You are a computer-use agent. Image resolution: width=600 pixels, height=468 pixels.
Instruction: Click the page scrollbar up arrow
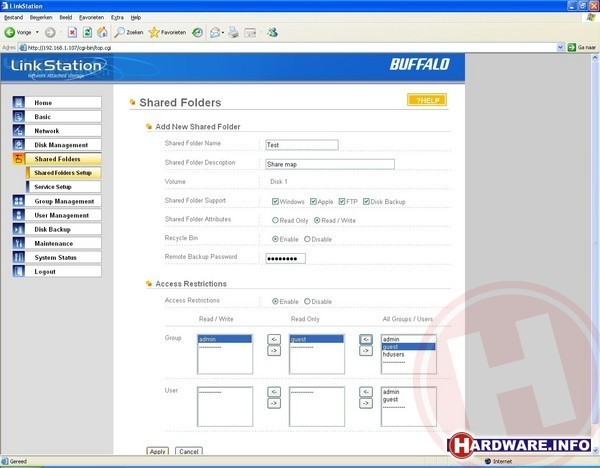pos(595,58)
